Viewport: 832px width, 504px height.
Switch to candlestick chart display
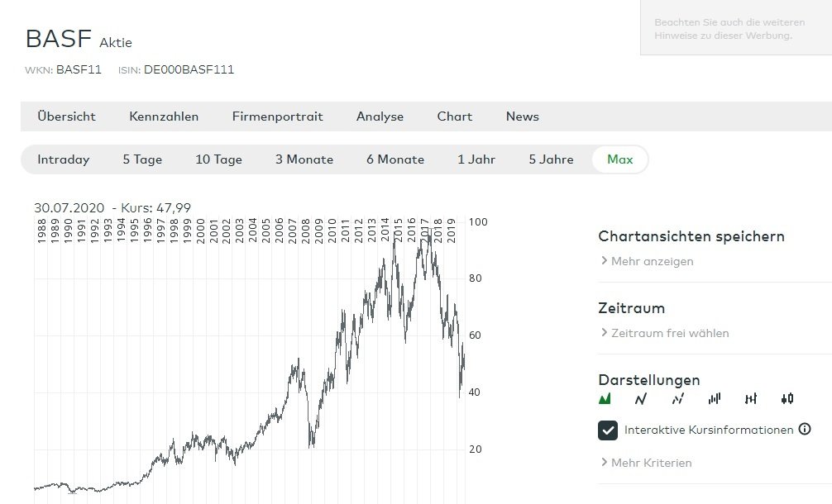(787, 399)
